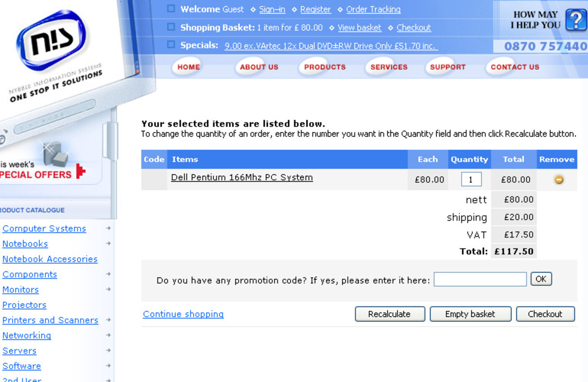Focus the promotion code text field
The width and height of the screenshot is (588, 382).
tap(480, 279)
